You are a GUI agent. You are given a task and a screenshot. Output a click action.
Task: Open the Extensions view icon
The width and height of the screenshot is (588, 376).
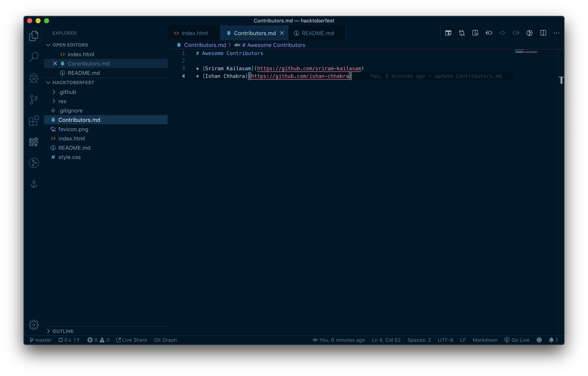click(x=34, y=121)
